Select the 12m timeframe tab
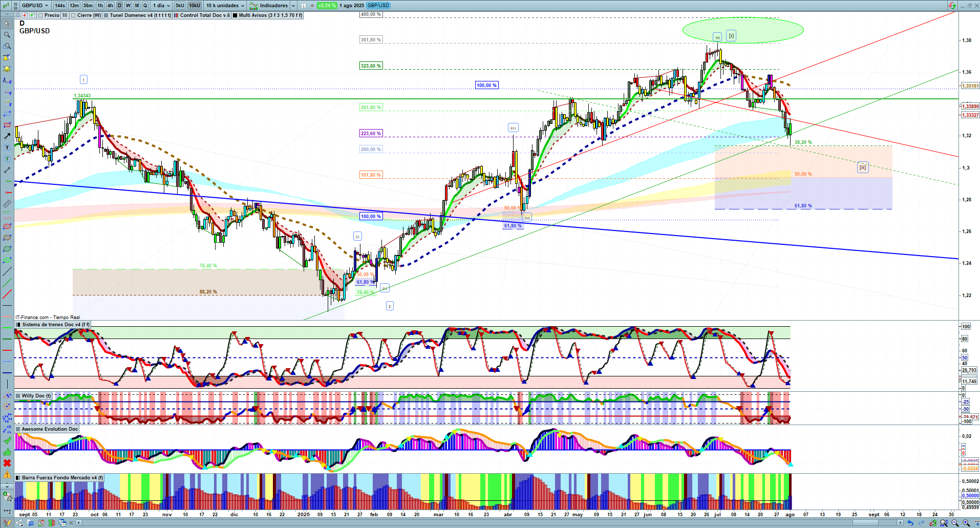The image size is (980, 528). click(x=74, y=6)
